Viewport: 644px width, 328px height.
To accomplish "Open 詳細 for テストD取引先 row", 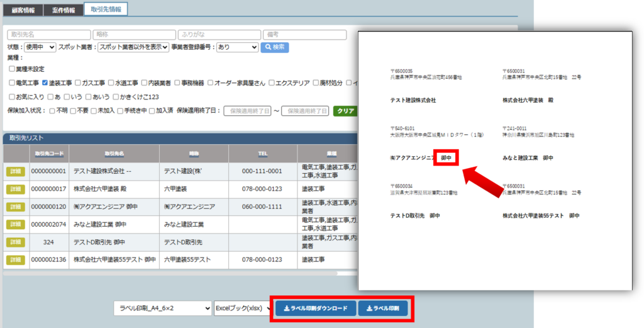I will pos(16,242).
